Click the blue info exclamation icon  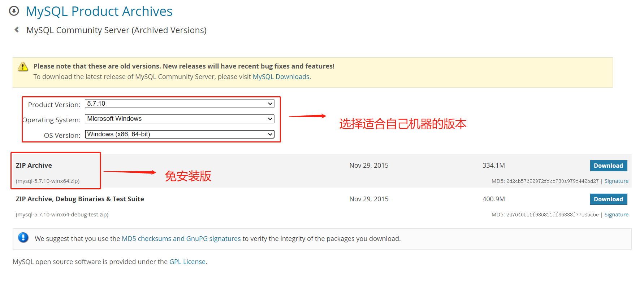[23, 238]
